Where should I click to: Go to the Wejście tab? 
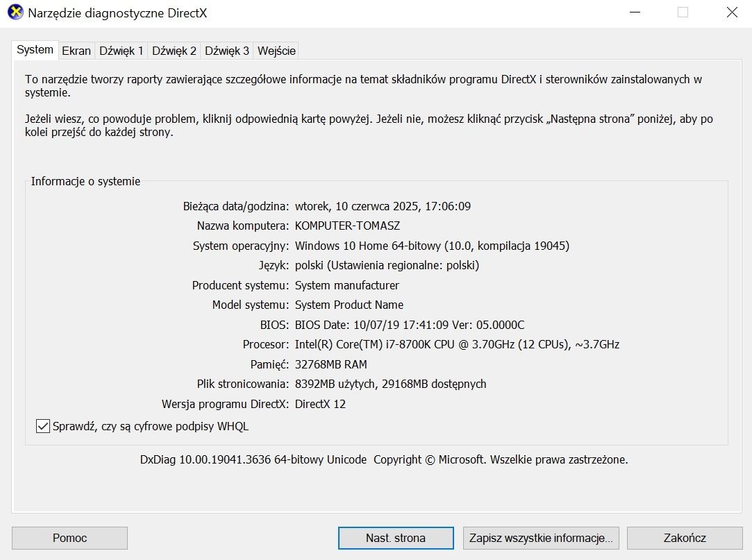[276, 51]
